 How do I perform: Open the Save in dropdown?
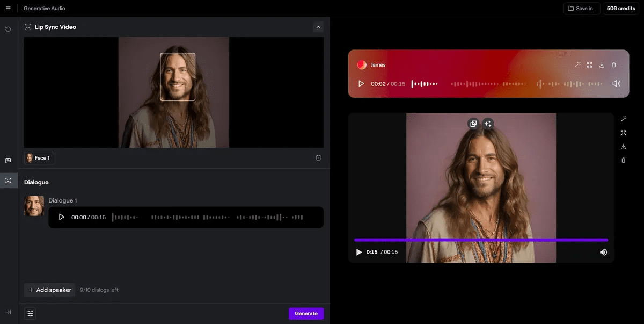pyautogui.click(x=582, y=8)
